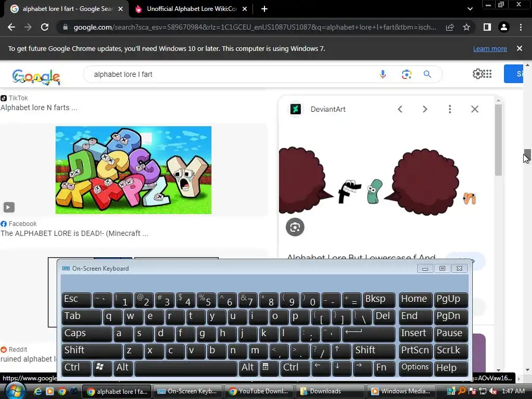Reload the current page

pyautogui.click(x=45, y=27)
